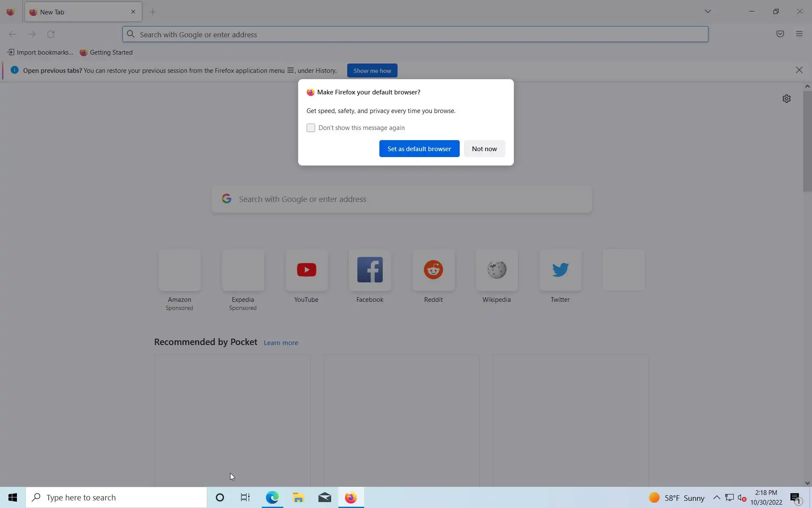Check "Don't show this message again"
Viewport: 812px width, 508px height.
(311, 128)
